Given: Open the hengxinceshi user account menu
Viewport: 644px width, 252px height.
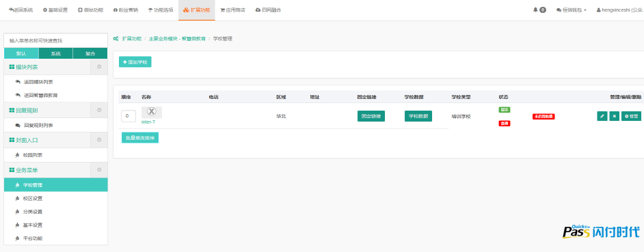Looking at the screenshot, I should [x=620, y=10].
